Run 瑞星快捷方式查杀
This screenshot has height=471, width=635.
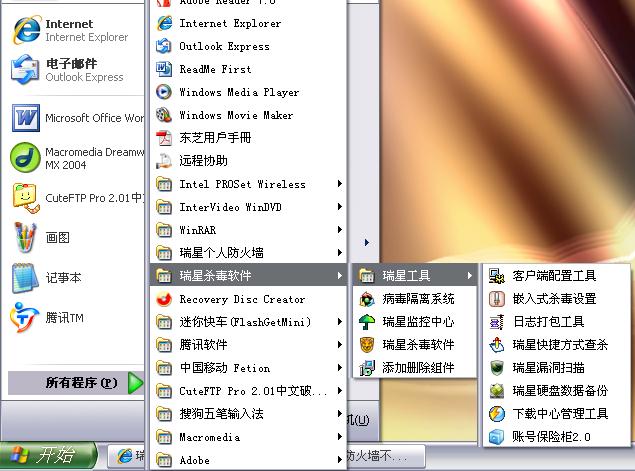coord(557,345)
